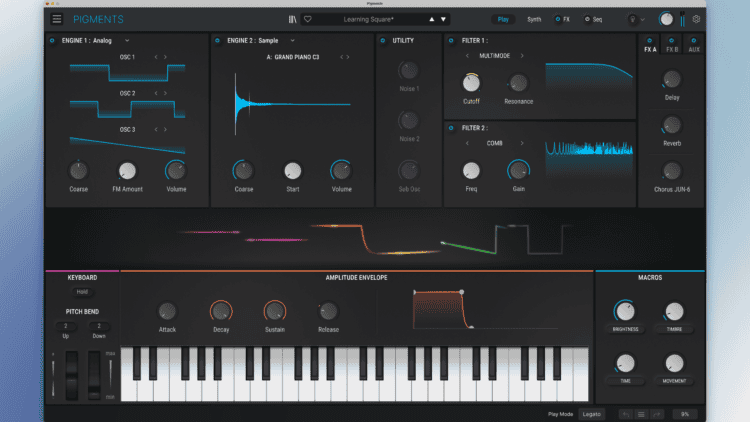This screenshot has width=750, height=422.
Task: Select next OSC 1 waveform
Action: pyautogui.click(x=165, y=57)
